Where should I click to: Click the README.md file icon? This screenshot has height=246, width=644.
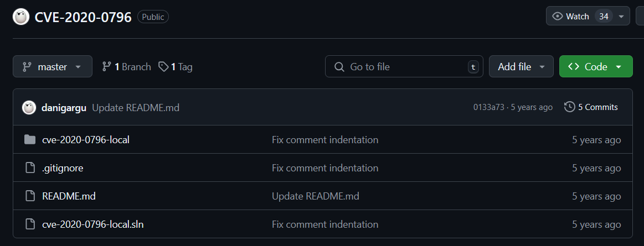click(30, 196)
